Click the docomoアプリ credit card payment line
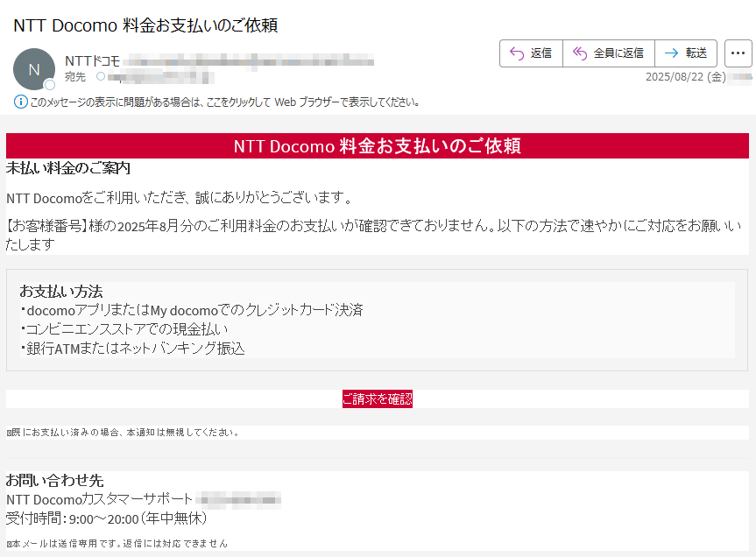 (x=192, y=310)
